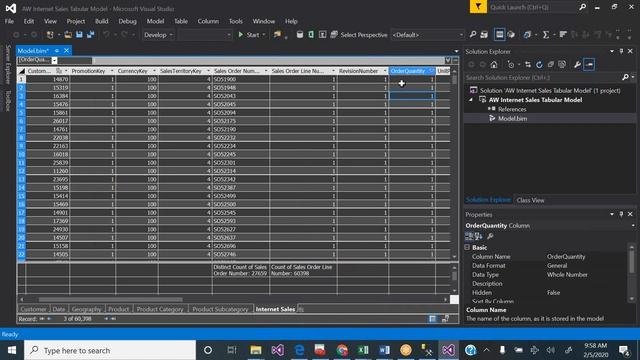The image size is (640, 360).
Task: Click the Select Perspective toolbar icon
Action: pos(333,35)
